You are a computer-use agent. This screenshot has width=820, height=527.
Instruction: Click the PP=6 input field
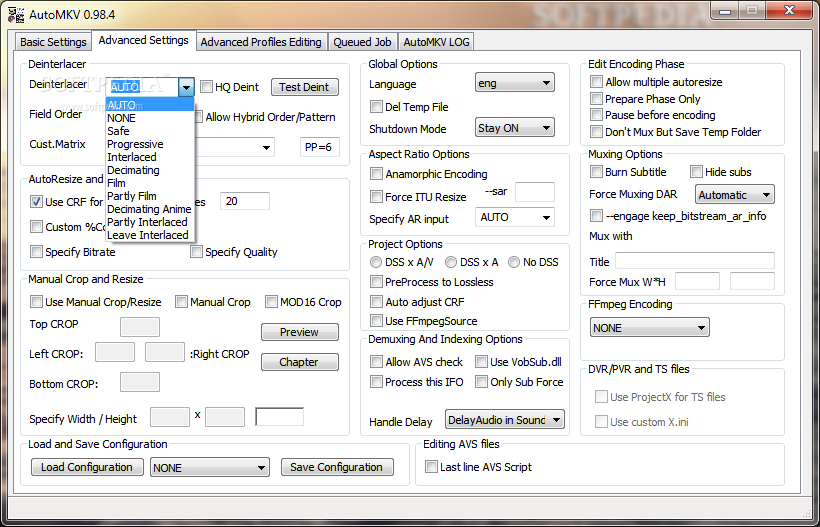click(320, 147)
